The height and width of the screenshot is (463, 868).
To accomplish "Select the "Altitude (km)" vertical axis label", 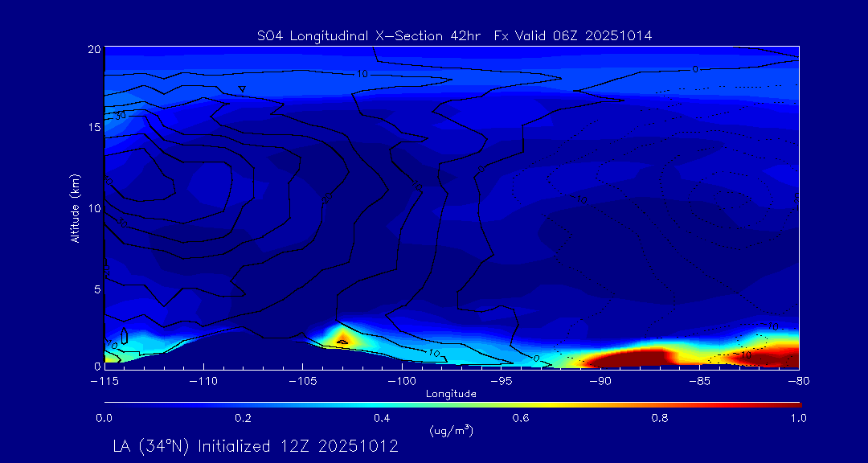I will point(76,207).
